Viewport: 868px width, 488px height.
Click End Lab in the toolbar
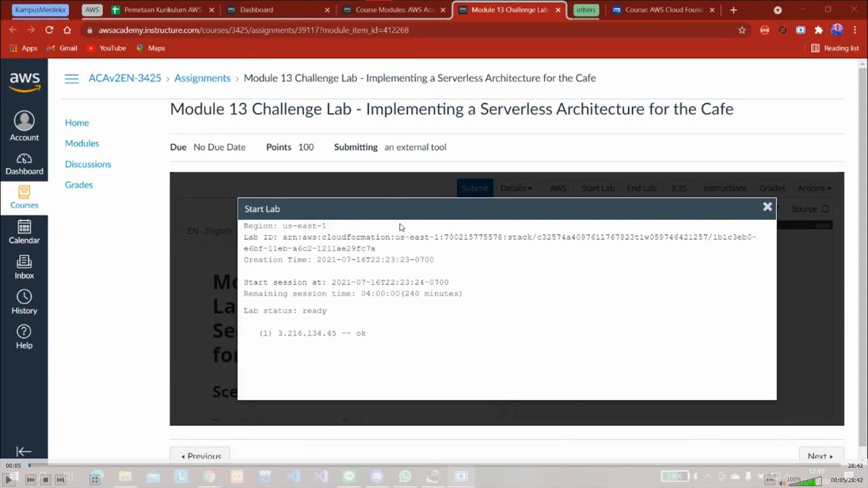641,188
